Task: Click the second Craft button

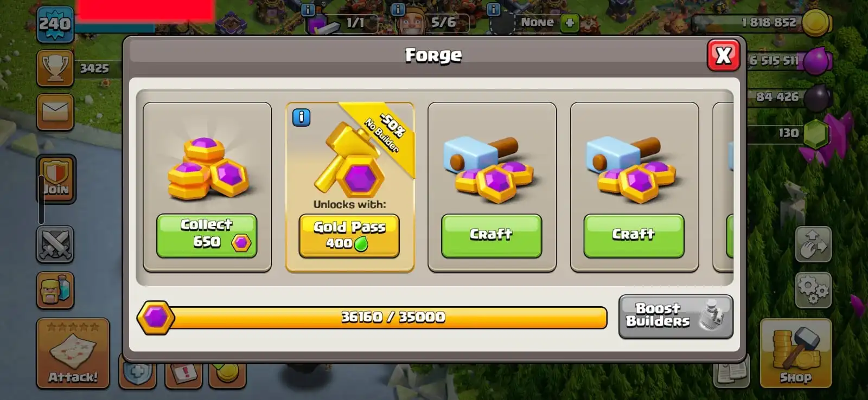Action: (x=634, y=235)
